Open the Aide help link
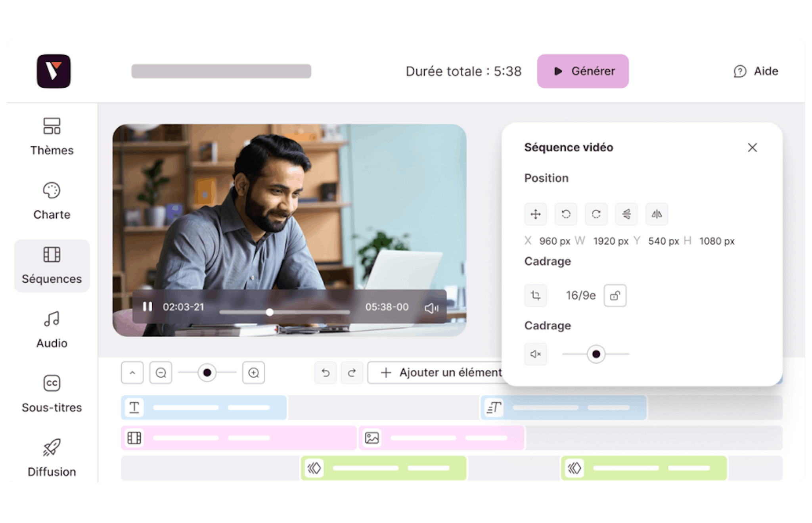 756,71
